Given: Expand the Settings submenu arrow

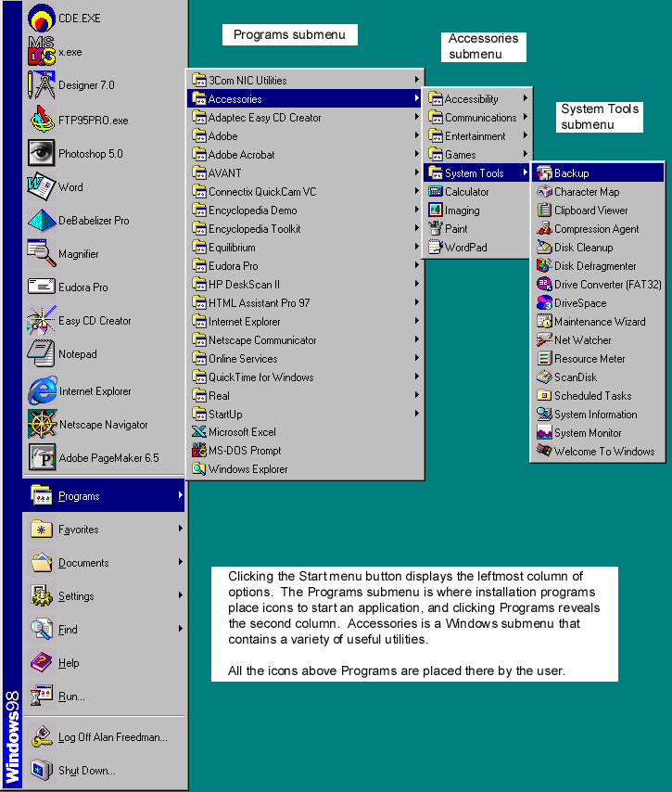Looking at the screenshot, I should (x=180, y=595).
